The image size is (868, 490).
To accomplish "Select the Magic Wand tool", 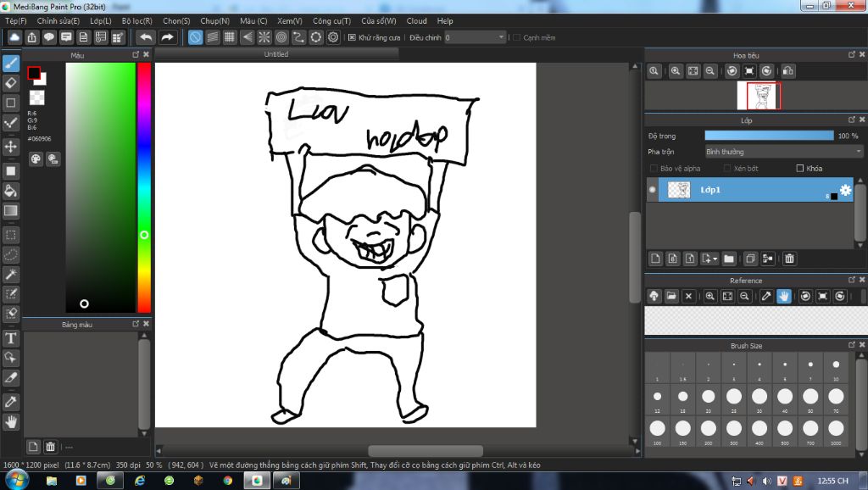I will (11, 274).
